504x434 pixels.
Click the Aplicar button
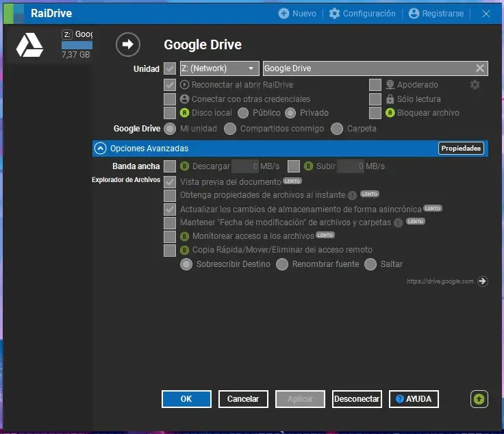pos(300,399)
